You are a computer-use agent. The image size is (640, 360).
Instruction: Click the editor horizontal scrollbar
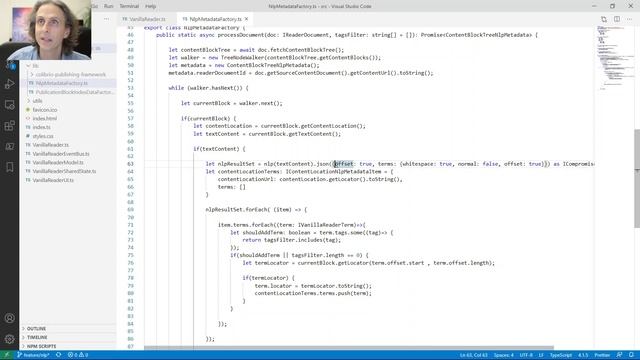pos(349,348)
